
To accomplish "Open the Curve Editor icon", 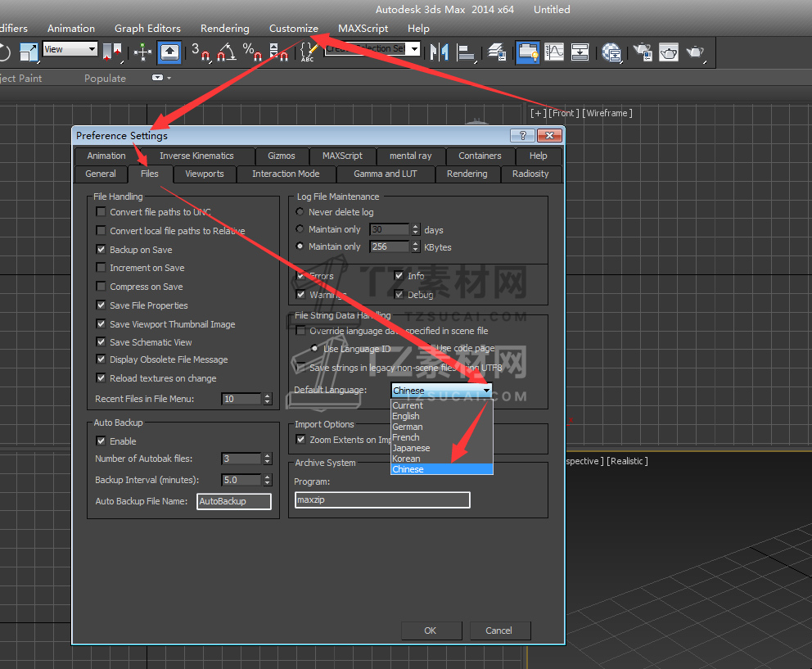I will click(x=554, y=52).
